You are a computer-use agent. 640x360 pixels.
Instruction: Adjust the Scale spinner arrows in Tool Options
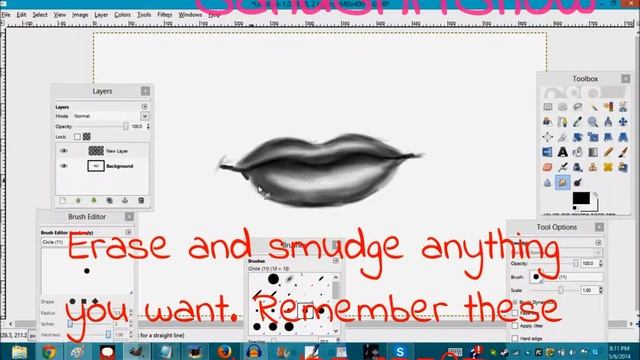600,290
